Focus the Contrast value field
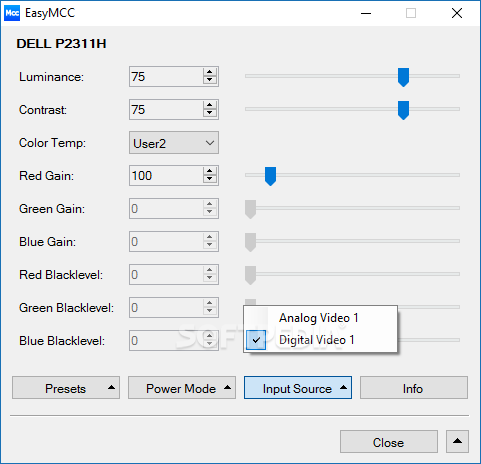 (166, 109)
